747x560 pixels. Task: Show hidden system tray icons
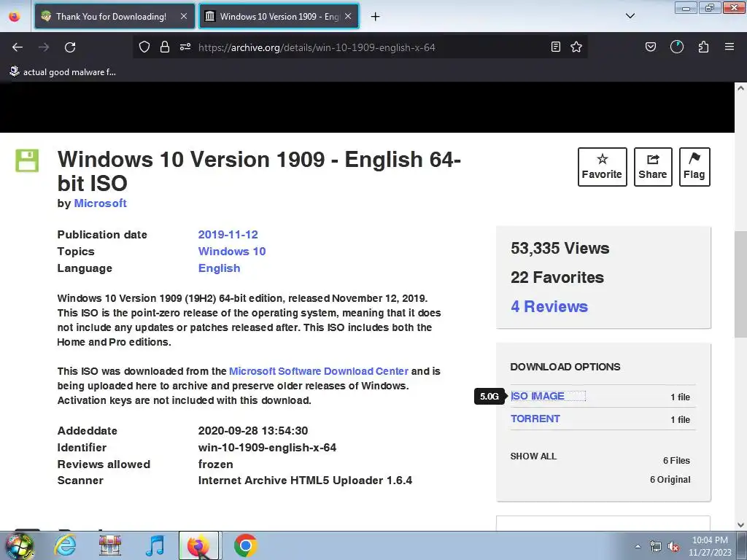point(638,546)
